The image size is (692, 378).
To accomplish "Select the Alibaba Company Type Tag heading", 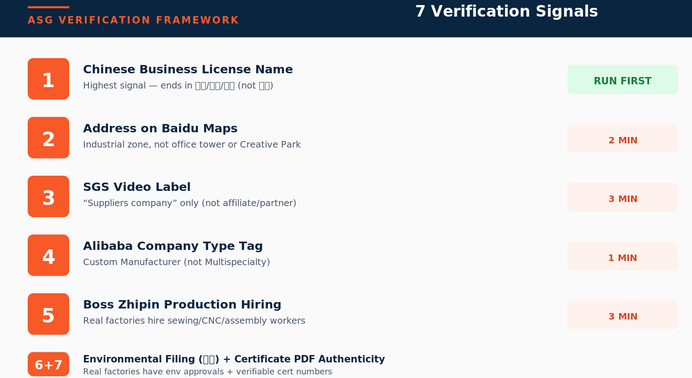I will (x=173, y=246).
